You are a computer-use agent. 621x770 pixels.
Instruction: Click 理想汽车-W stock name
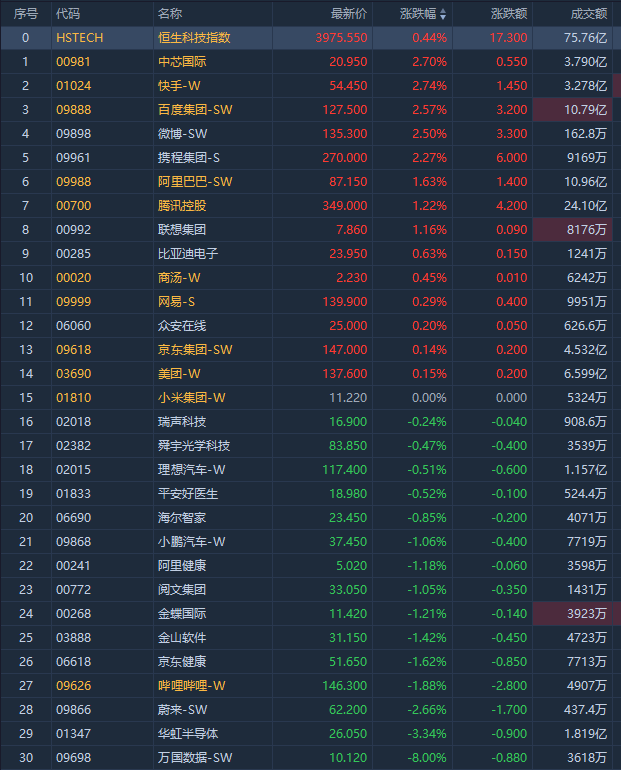[191, 470]
